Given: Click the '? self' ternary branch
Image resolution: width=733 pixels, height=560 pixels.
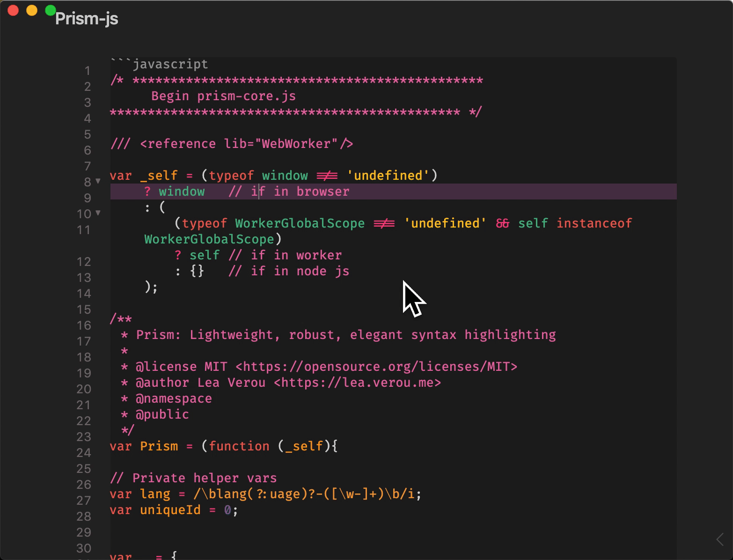Looking at the screenshot, I should tap(197, 255).
